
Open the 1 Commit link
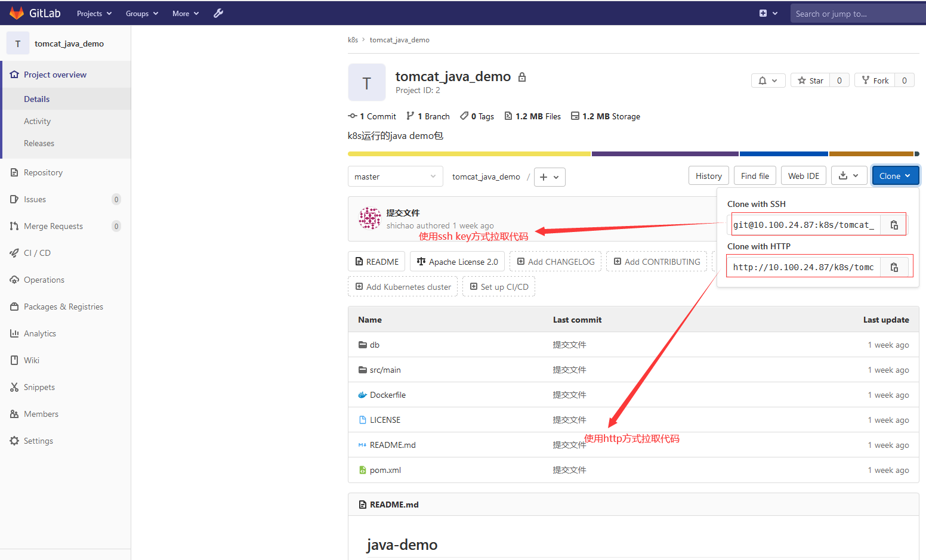372,116
